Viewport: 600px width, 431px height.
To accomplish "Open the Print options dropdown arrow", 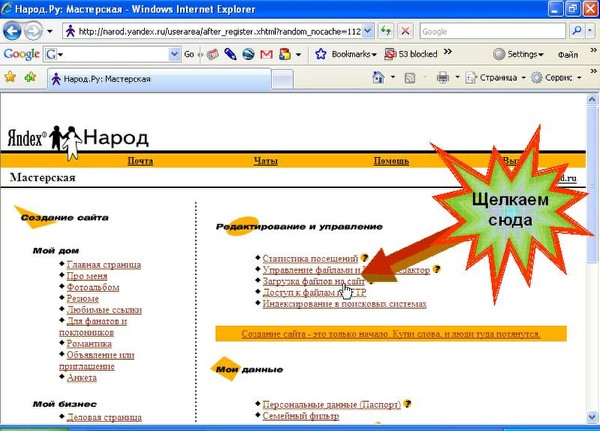I will coord(457,78).
